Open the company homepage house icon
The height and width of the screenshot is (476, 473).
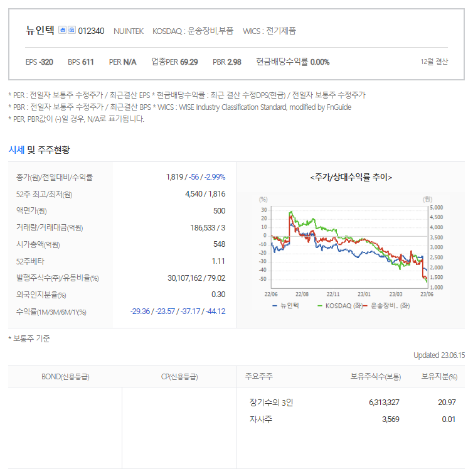[62, 30]
